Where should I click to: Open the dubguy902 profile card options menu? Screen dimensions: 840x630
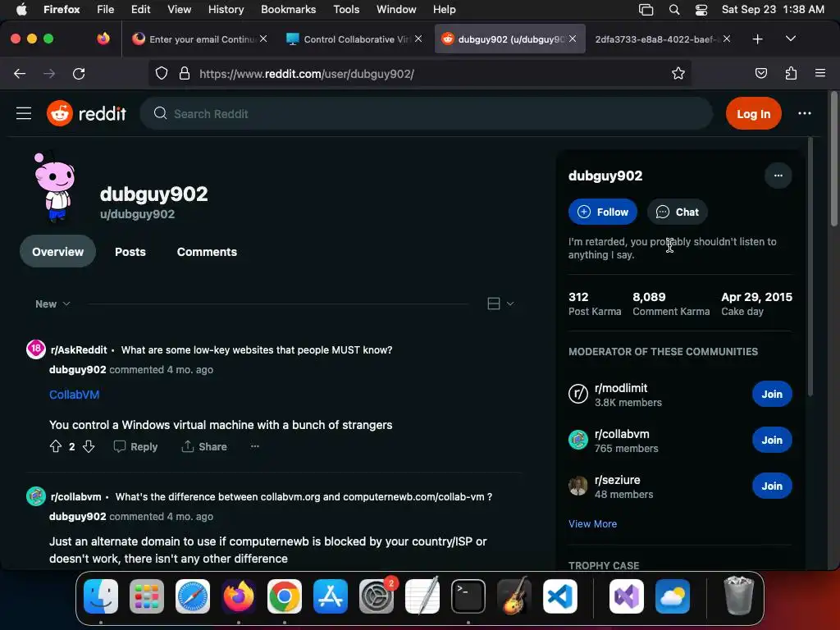778,176
